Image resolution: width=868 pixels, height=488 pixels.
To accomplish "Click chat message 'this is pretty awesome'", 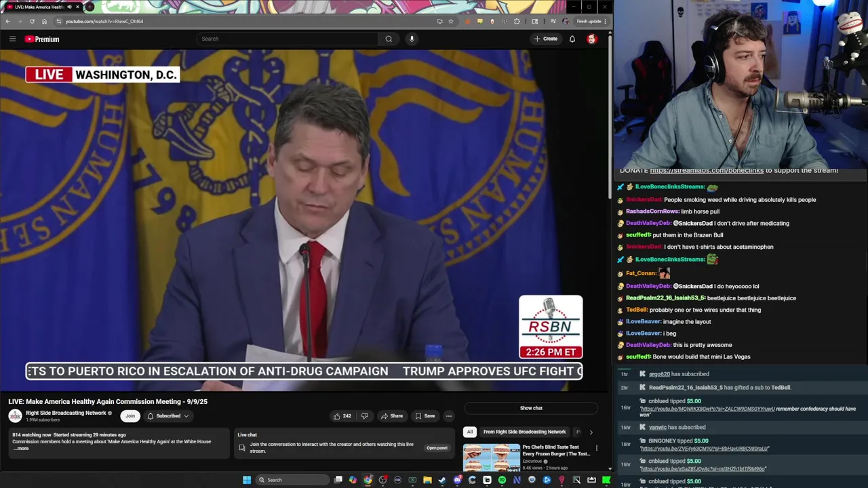I will click(x=702, y=345).
